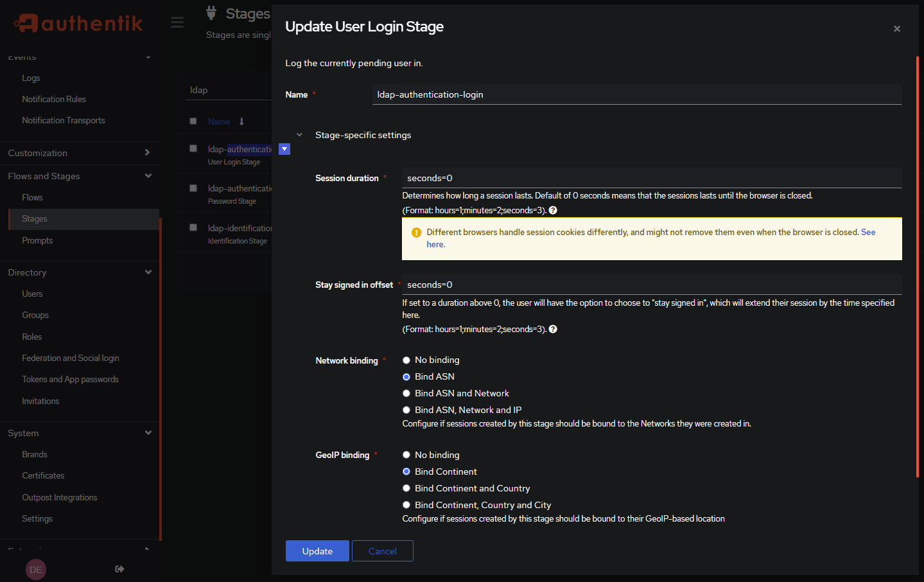The width and height of the screenshot is (924, 582).
Task: Click the Stay signed in offset help icon
Action: tap(552, 328)
